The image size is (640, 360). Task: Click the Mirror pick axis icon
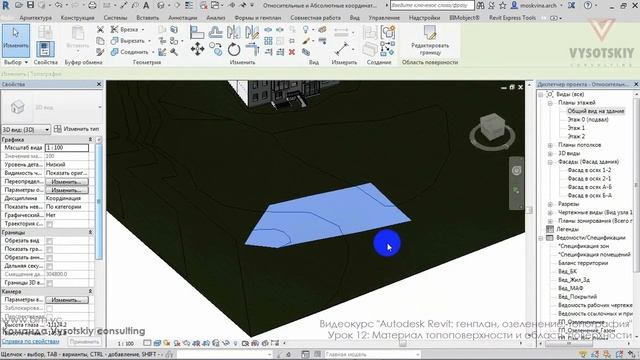233,32
